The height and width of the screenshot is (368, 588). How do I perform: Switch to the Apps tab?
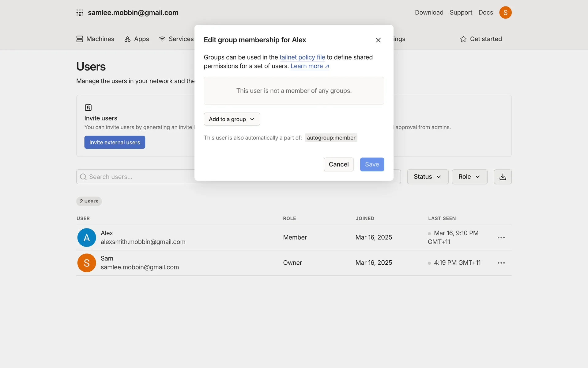point(137,39)
